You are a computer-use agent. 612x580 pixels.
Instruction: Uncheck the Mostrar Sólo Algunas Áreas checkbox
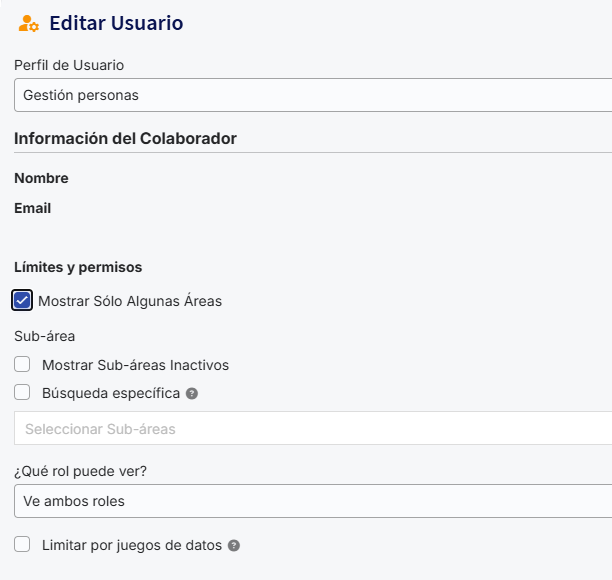coord(22,300)
